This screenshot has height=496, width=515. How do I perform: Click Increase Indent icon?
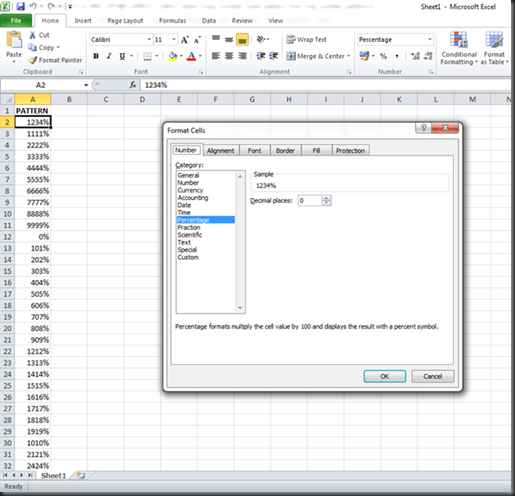[274, 56]
